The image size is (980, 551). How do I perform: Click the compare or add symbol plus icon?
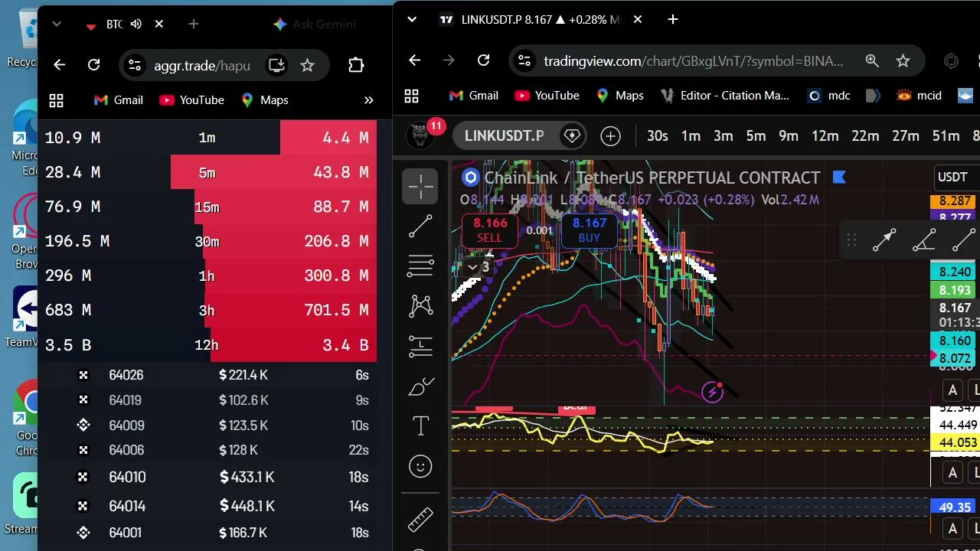610,136
